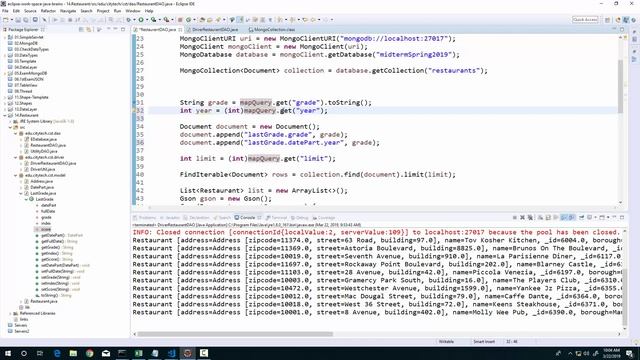The image size is (640, 360).
Task: Open the Run menu
Action: [x=118, y=11]
